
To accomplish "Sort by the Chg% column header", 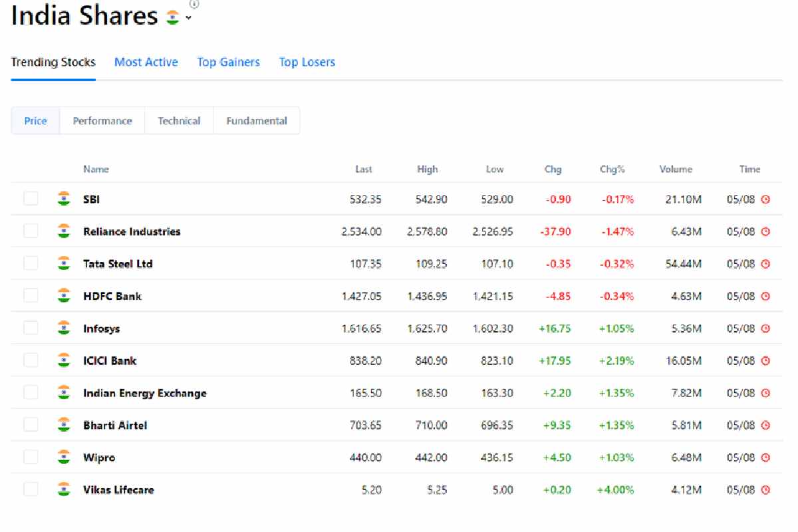I will click(612, 169).
